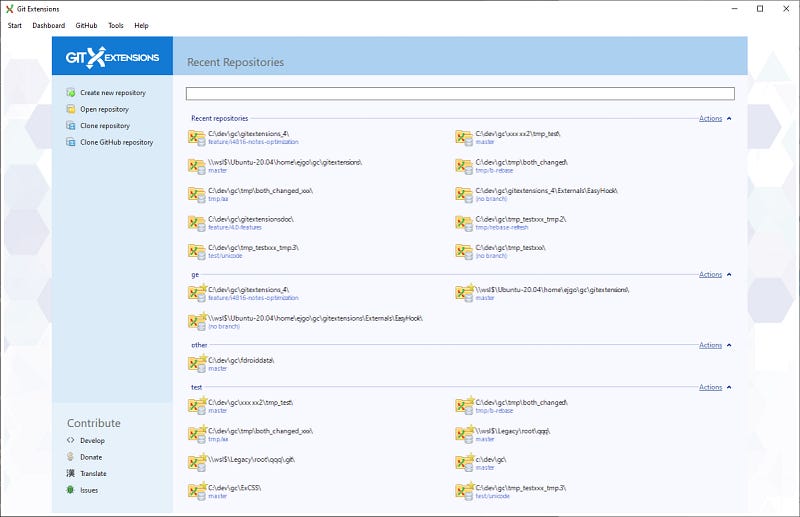Click the Clone repository icon
800x517 pixels.
[71, 126]
